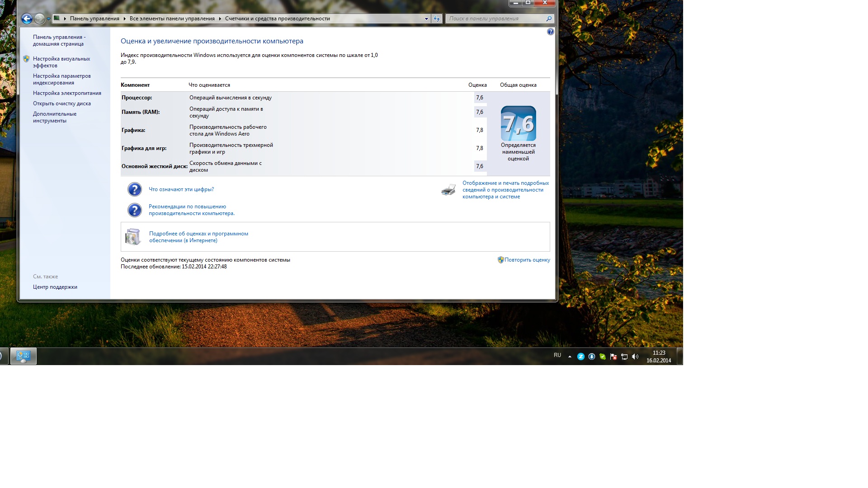Open 'Настройка визуальных эффектов' link

coord(61,62)
